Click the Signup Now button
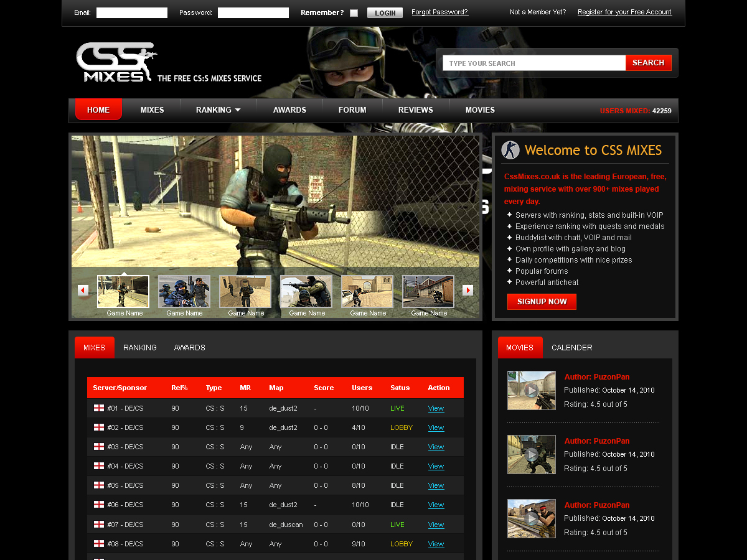Screen dimensions: 747x560 pos(542,302)
